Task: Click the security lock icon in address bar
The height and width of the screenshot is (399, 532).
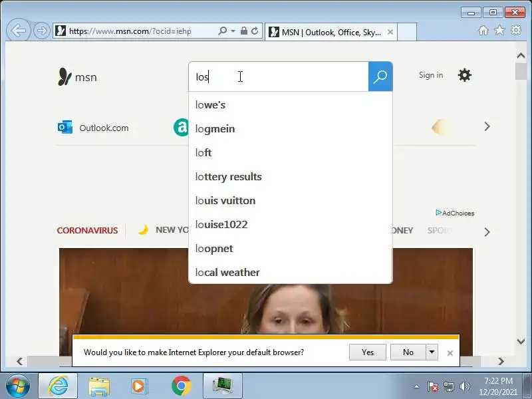Action: tap(243, 31)
